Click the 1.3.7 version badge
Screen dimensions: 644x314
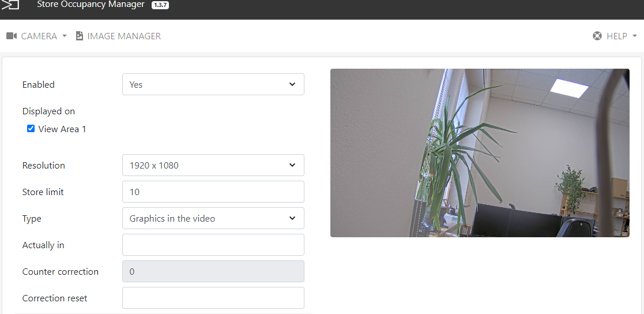point(160,5)
